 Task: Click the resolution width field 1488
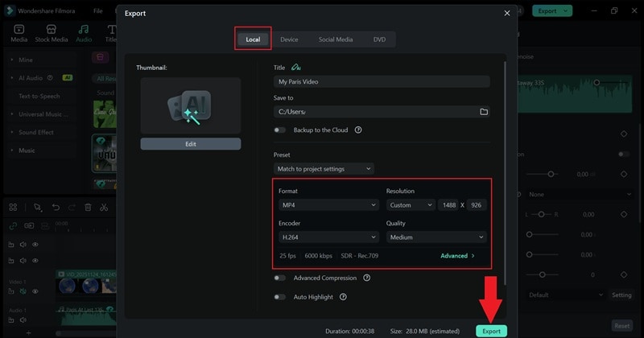(x=449, y=205)
